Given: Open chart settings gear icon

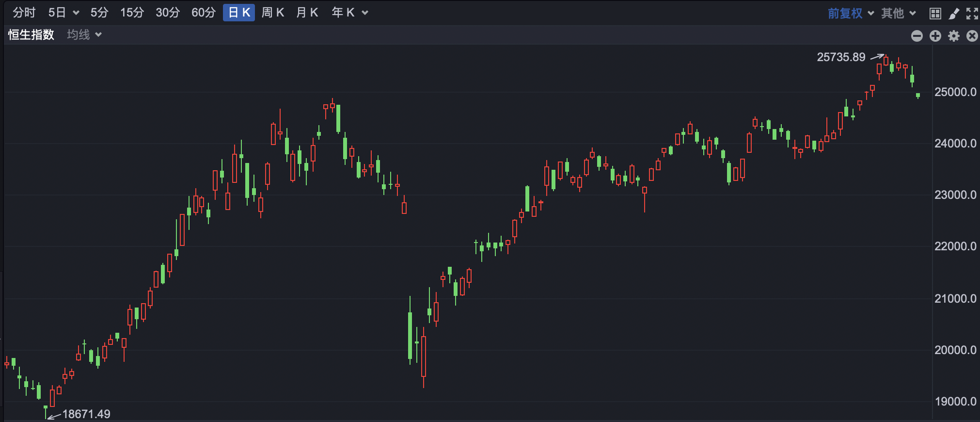Looking at the screenshot, I should click(x=954, y=36).
